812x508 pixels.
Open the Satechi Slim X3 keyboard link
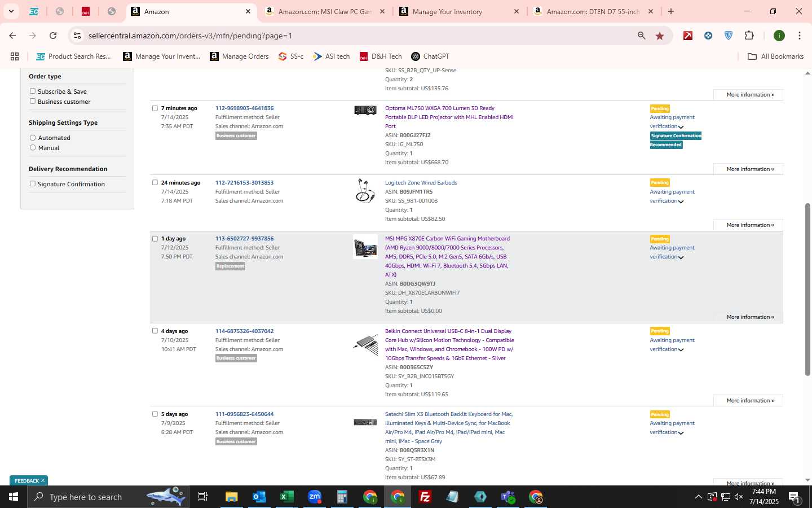449,427
